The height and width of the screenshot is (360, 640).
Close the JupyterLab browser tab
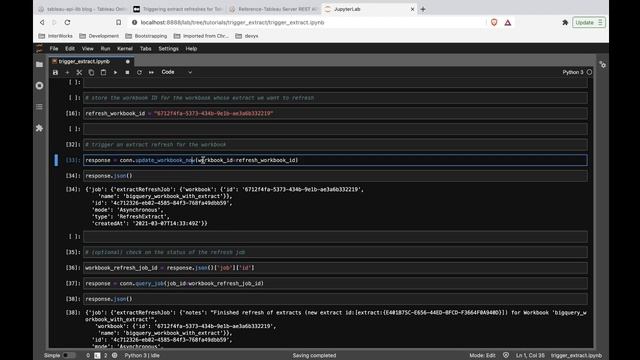412,9
